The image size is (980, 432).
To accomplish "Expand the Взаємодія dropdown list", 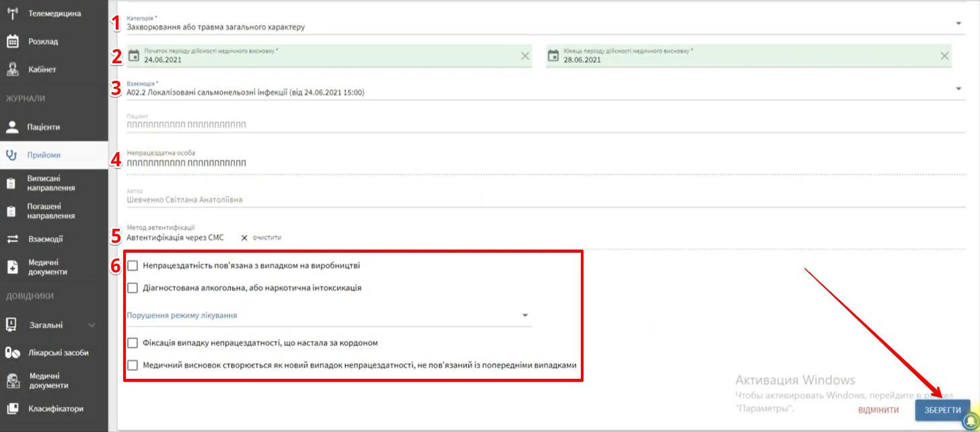I will click(958, 89).
